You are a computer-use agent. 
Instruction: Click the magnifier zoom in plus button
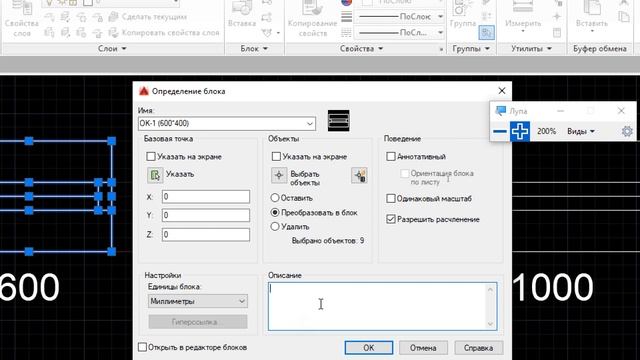click(520, 131)
